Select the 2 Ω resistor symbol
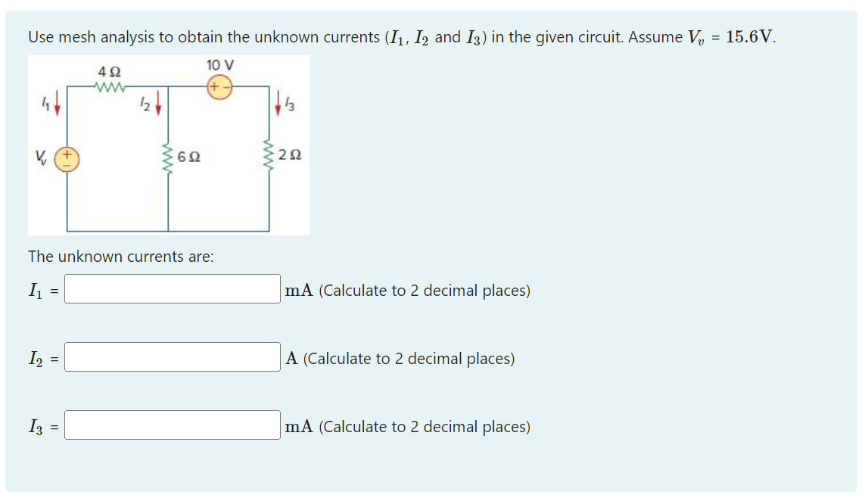868x498 pixels. 269,157
